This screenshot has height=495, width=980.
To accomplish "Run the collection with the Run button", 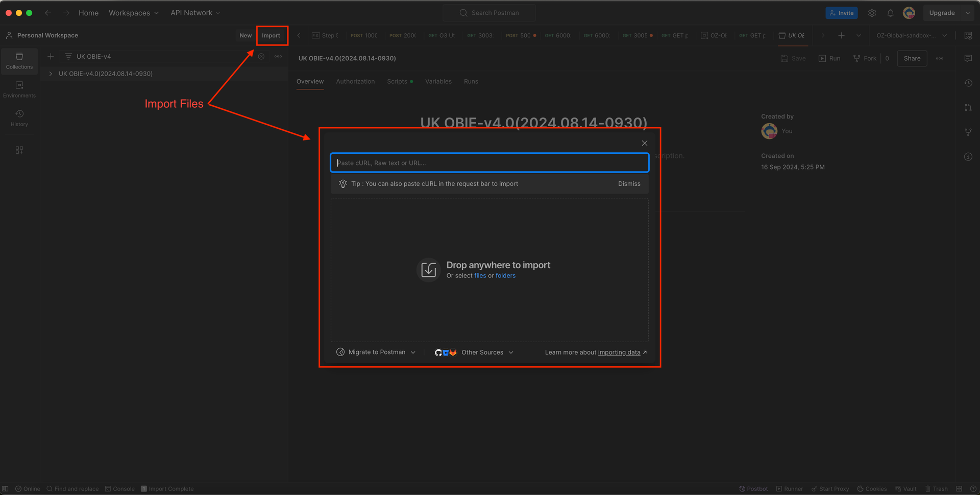I will pyautogui.click(x=829, y=58).
